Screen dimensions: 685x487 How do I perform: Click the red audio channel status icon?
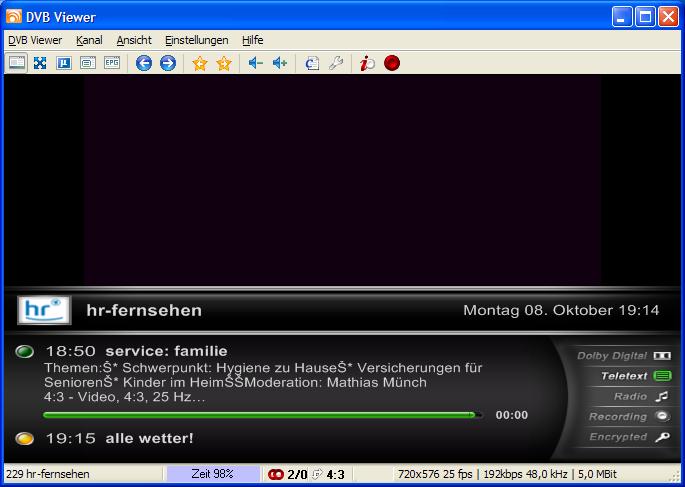[276, 474]
